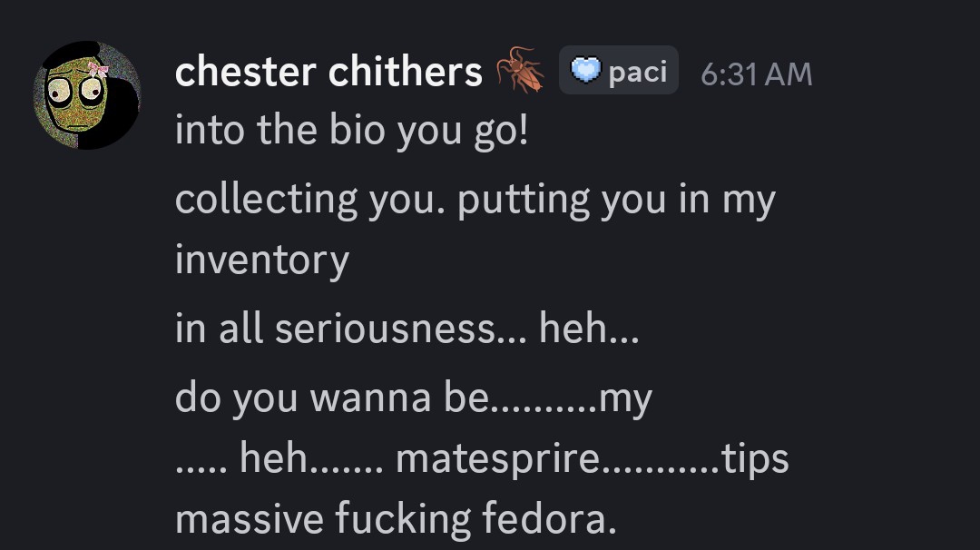Open chester chithers' profile avatar

click(x=86, y=95)
